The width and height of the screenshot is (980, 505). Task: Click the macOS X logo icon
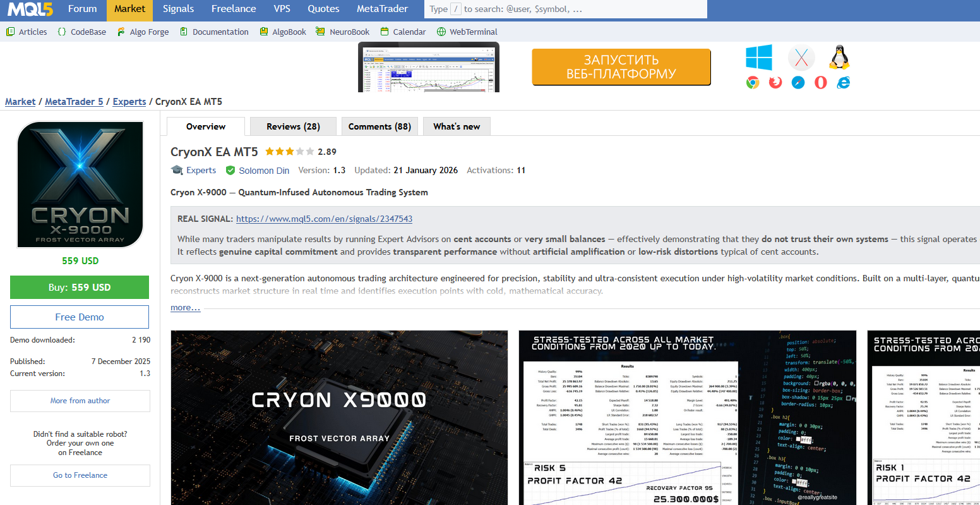(801, 58)
